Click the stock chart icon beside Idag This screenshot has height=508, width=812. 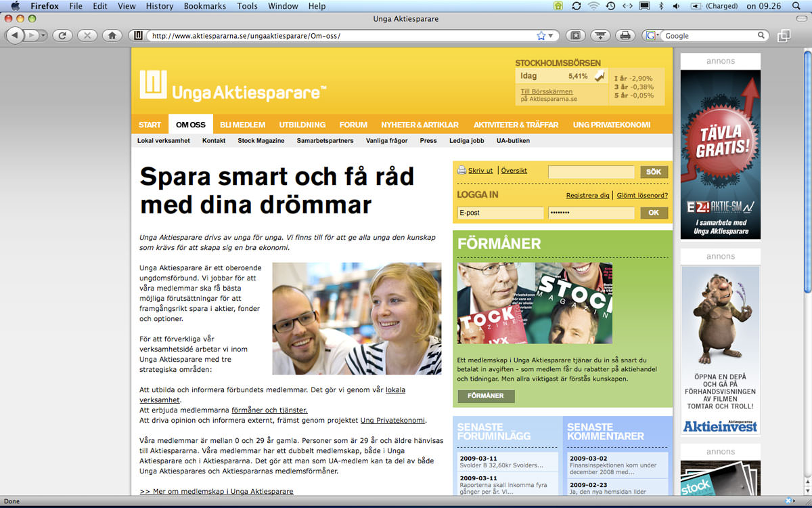click(x=600, y=77)
